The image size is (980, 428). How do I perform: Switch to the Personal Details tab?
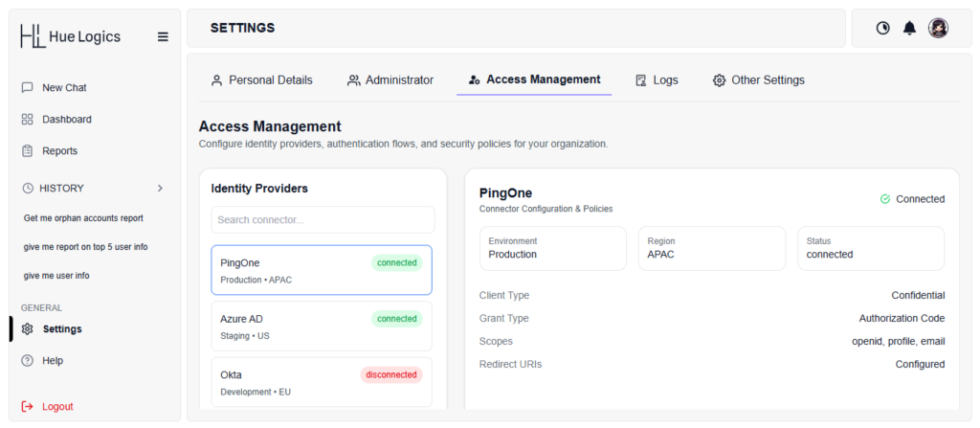pos(261,80)
